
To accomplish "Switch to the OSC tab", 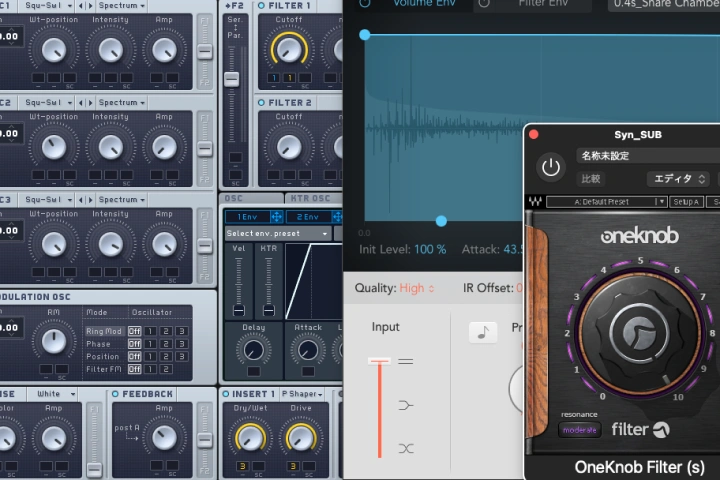I will pos(252,198).
